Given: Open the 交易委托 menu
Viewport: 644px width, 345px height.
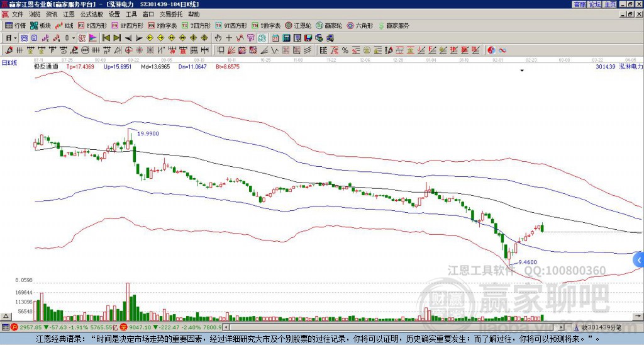Looking at the screenshot, I should tap(171, 14).
